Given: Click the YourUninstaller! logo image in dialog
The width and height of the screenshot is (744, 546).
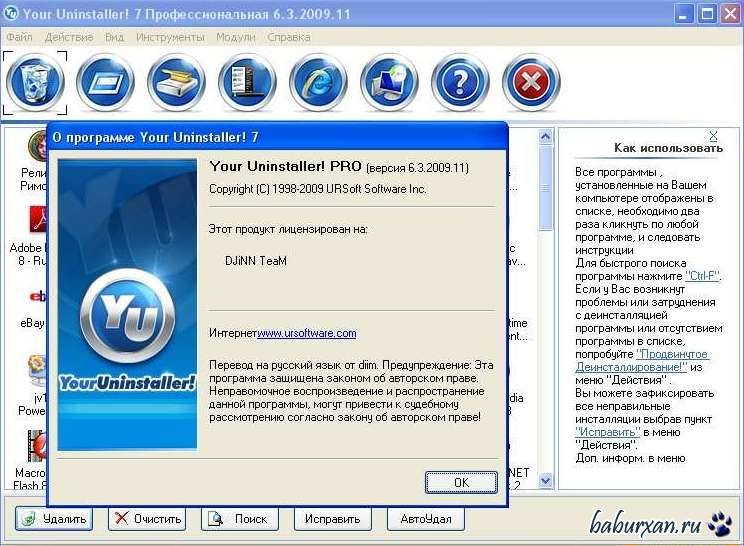Looking at the screenshot, I should tap(127, 304).
